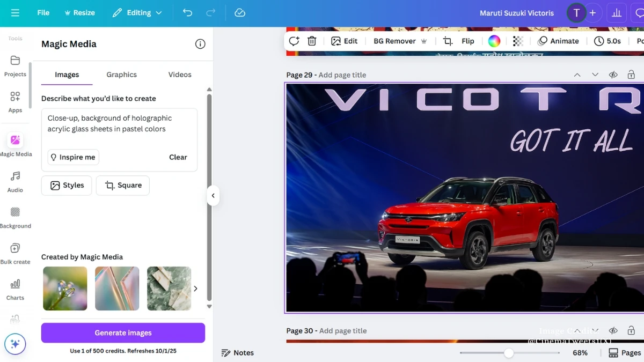Switch to the Images tab

click(x=67, y=75)
